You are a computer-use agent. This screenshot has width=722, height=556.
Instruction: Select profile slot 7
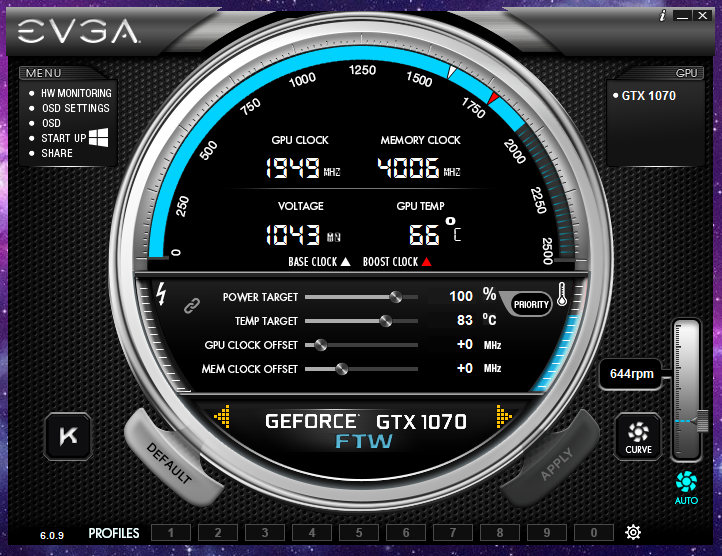pos(453,533)
